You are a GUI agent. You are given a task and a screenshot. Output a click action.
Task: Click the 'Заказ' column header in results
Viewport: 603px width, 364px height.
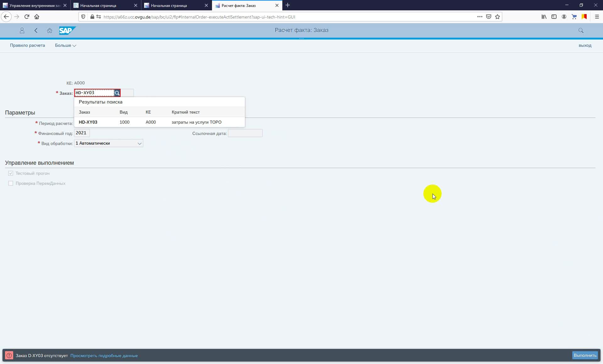[84, 112]
